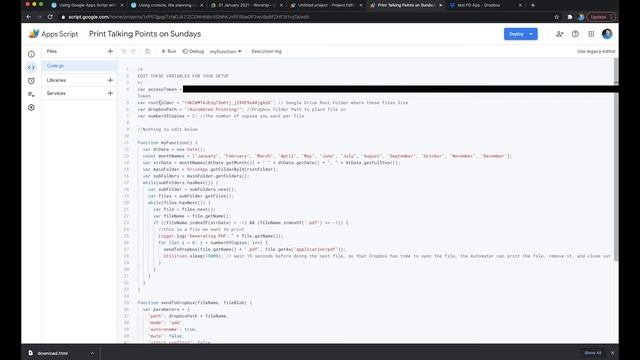Image resolution: width=640 pixels, height=360 pixels.
Task: Add a service with plus icon
Action: [110, 93]
